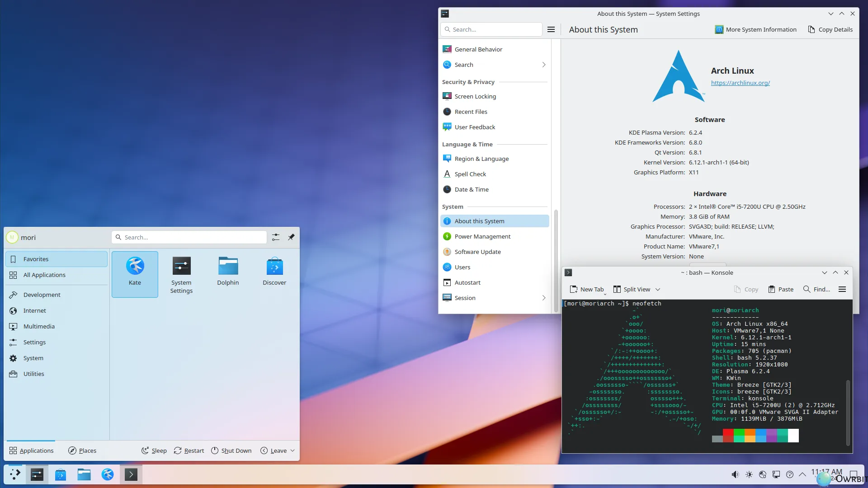
Task: Click the Copy Details button
Action: 830,29
